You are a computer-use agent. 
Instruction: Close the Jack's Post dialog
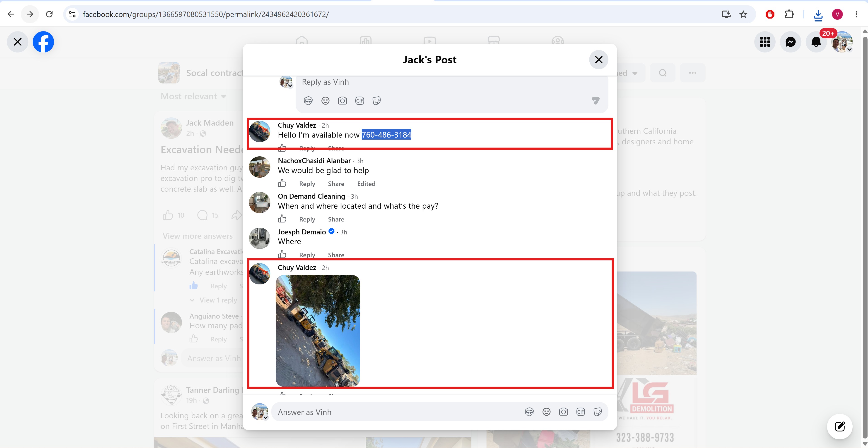599,60
